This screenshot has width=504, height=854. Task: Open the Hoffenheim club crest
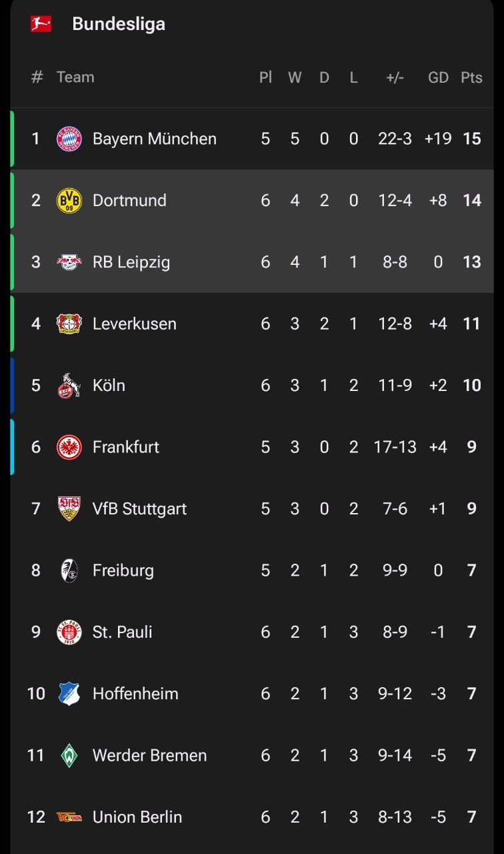[69, 694]
